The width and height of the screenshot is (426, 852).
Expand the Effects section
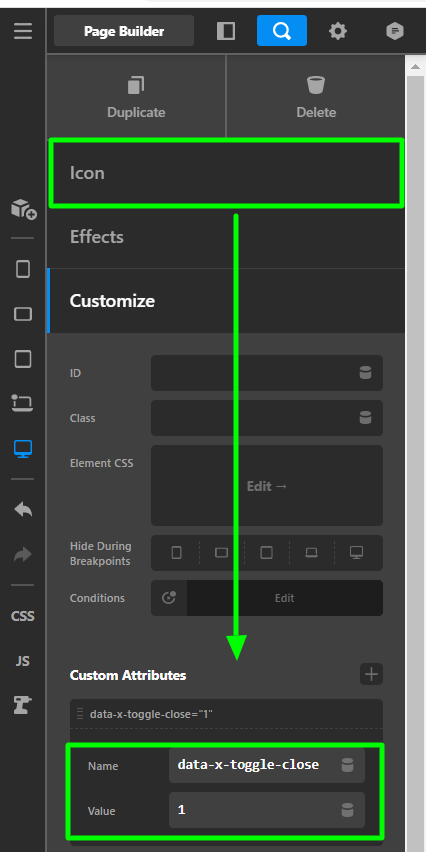coord(226,237)
